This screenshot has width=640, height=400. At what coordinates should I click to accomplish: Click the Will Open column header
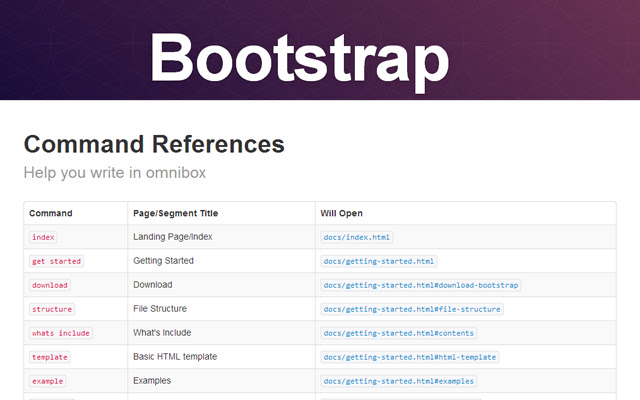pyautogui.click(x=341, y=213)
